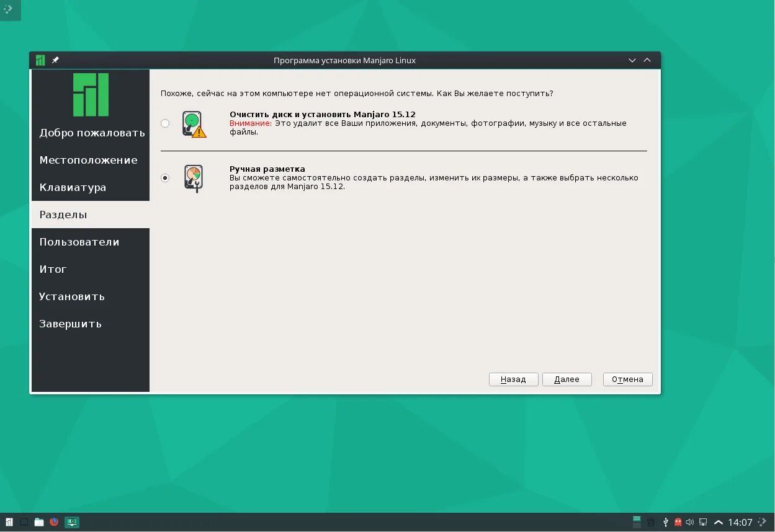This screenshot has height=532, width=775.
Task: Open the file manager from the taskbar
Action: 39,522
